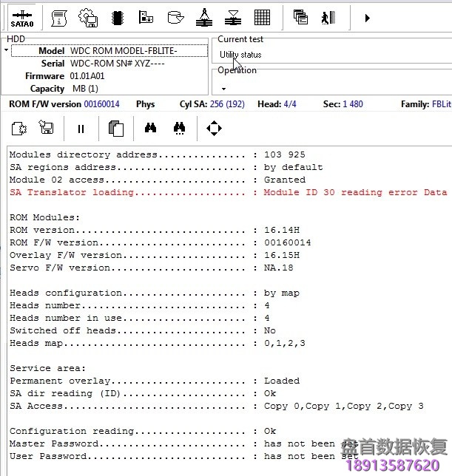452x476 pixels.
Task: Click the firmware value 01.01A01
Action: tap(87, 76)
